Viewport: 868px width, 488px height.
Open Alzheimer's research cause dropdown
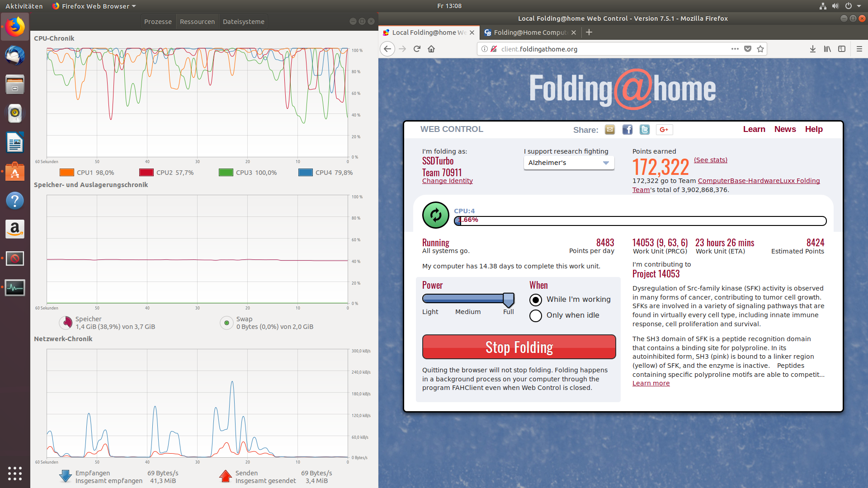(568, 163)
